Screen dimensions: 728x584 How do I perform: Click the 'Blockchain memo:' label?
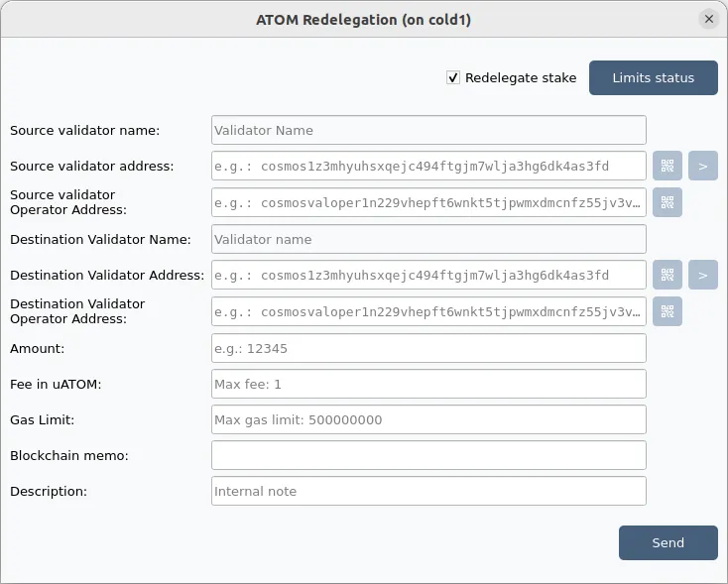69,456
